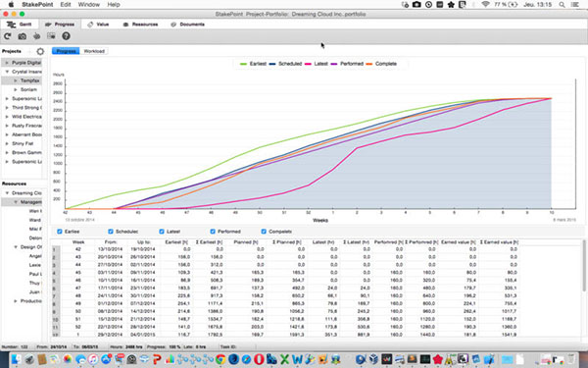Open the Help menu
Screen dimensions: 588x368
tap(114, 5)
